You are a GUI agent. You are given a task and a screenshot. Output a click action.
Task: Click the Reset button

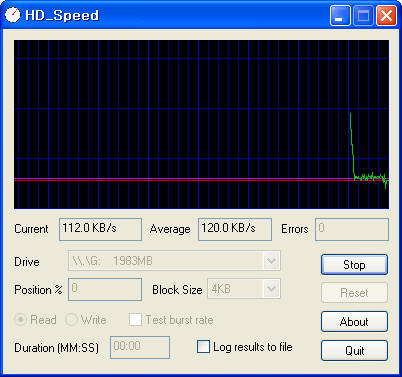(x=354, y=293)
